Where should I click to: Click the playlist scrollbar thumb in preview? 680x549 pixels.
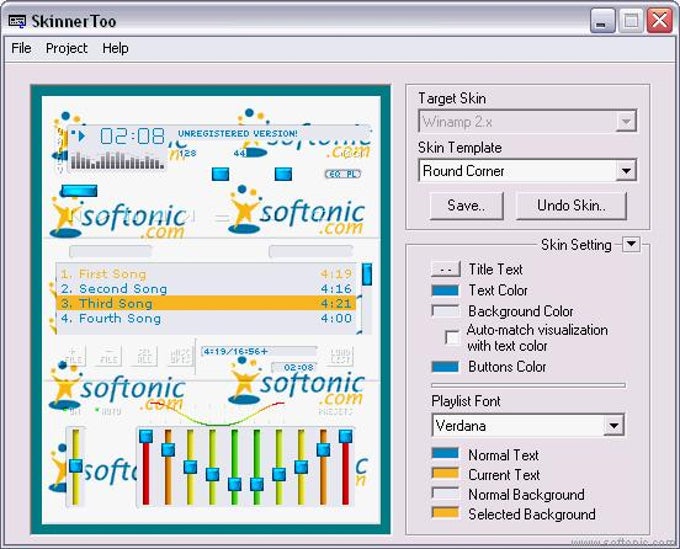[367, 274]
